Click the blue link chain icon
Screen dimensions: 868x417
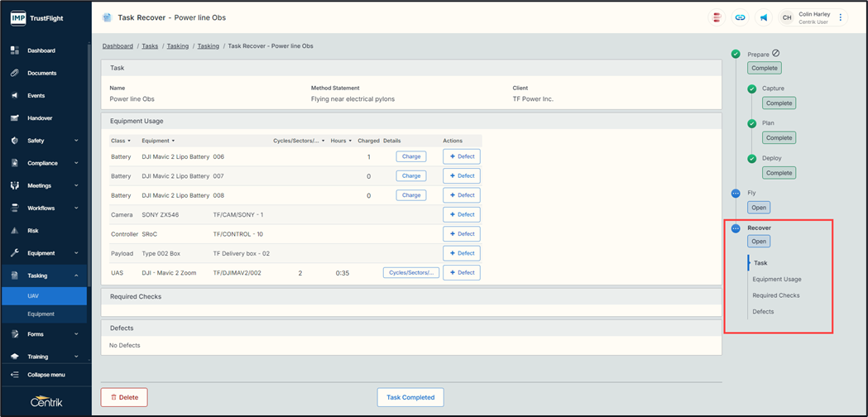[x=740, y=17]
